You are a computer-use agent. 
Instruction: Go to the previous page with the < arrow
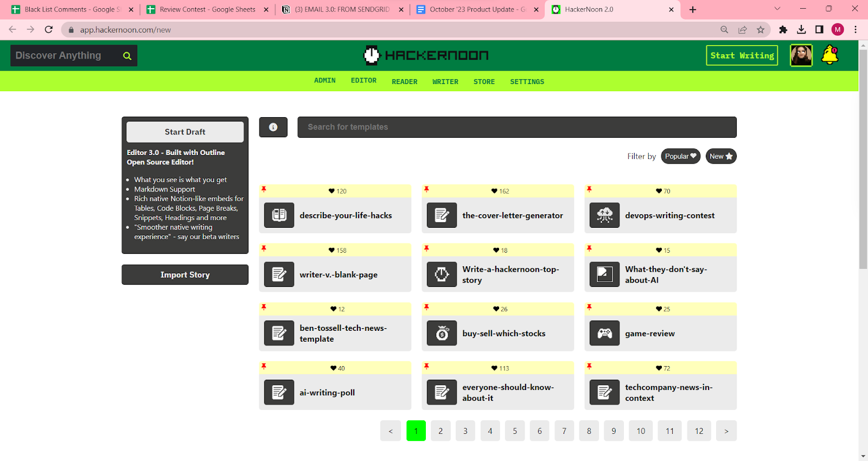391,431
